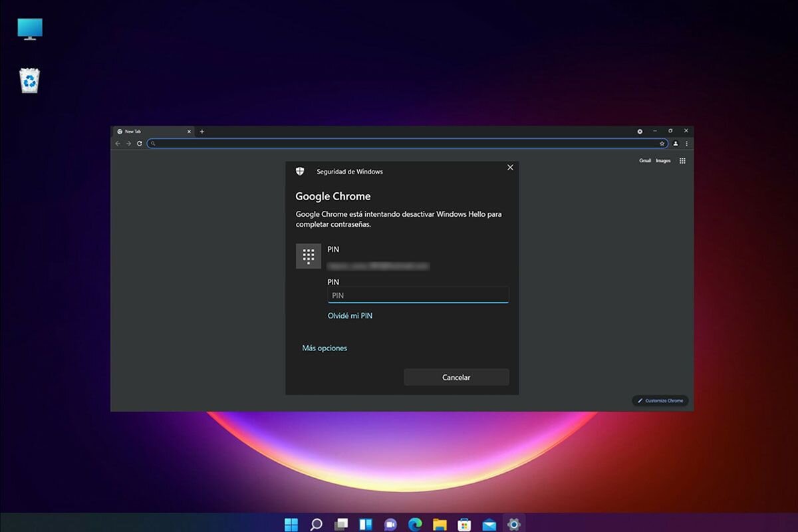This screenshot has width=798, height=532.
Task: Open the Chrome three-dot menu
Action: [x=686, y=143]
